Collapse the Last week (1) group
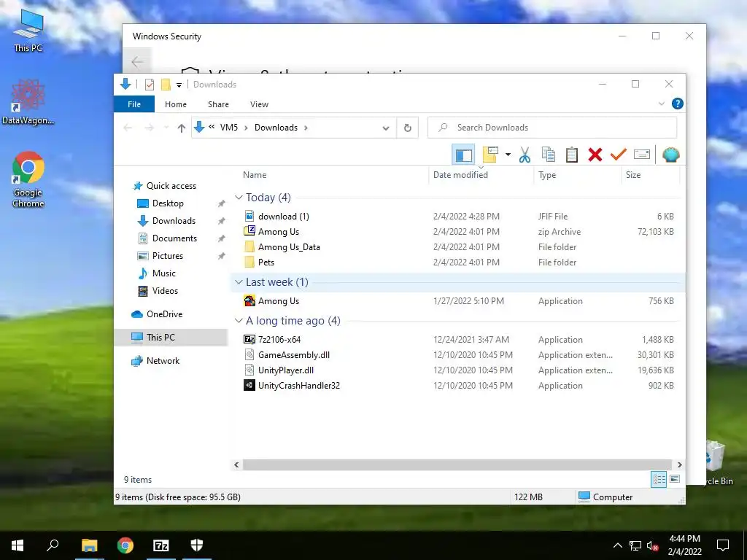 [x=239, y=282]
